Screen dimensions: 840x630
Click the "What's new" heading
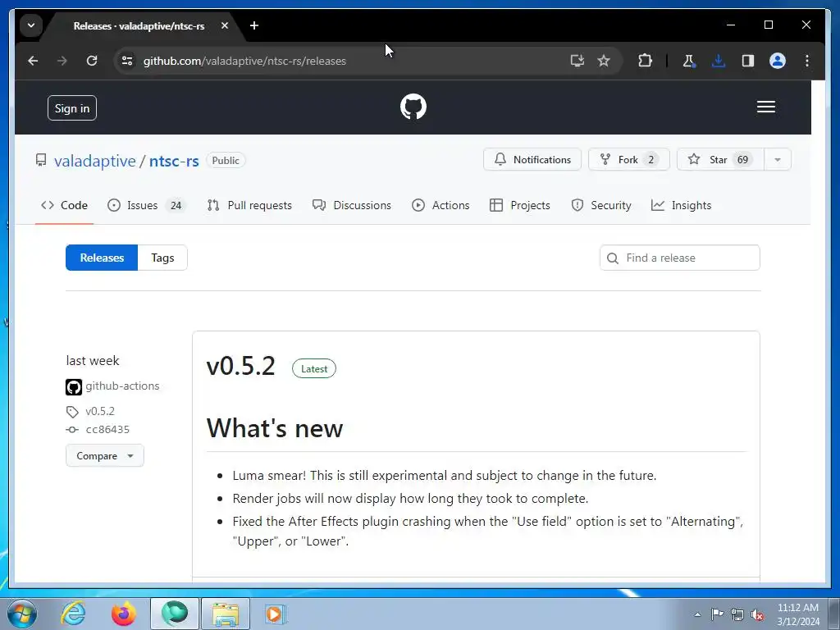tap(275, 428)
